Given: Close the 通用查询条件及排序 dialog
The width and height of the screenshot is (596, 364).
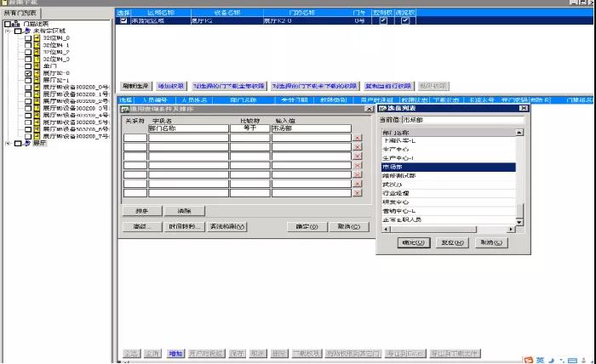Looking at the screenshot, I should click(368, 109).
